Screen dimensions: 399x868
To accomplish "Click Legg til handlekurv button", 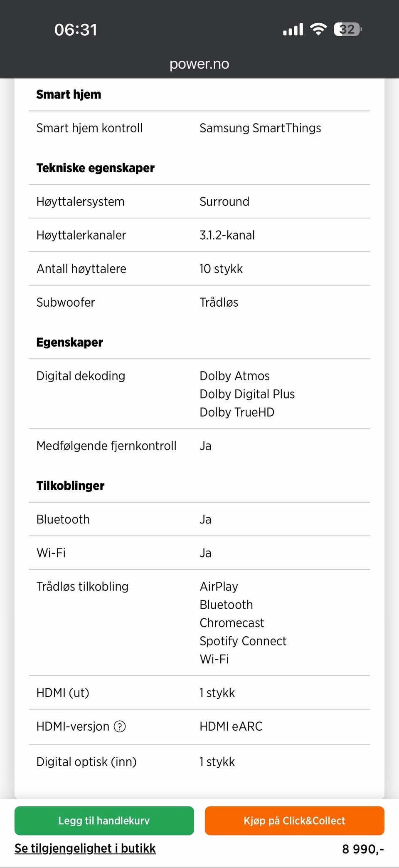I will click(x=104, y=821).
